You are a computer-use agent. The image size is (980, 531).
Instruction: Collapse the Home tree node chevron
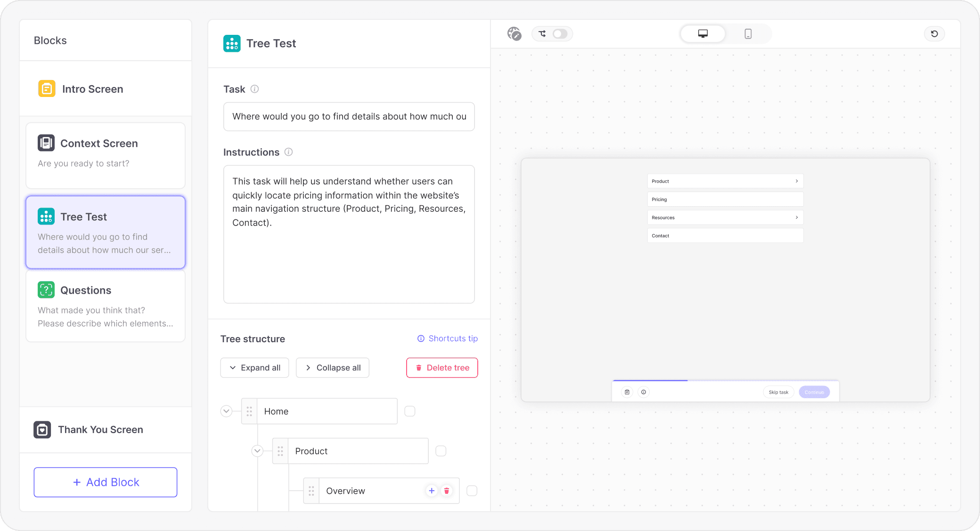click(227, 411)
